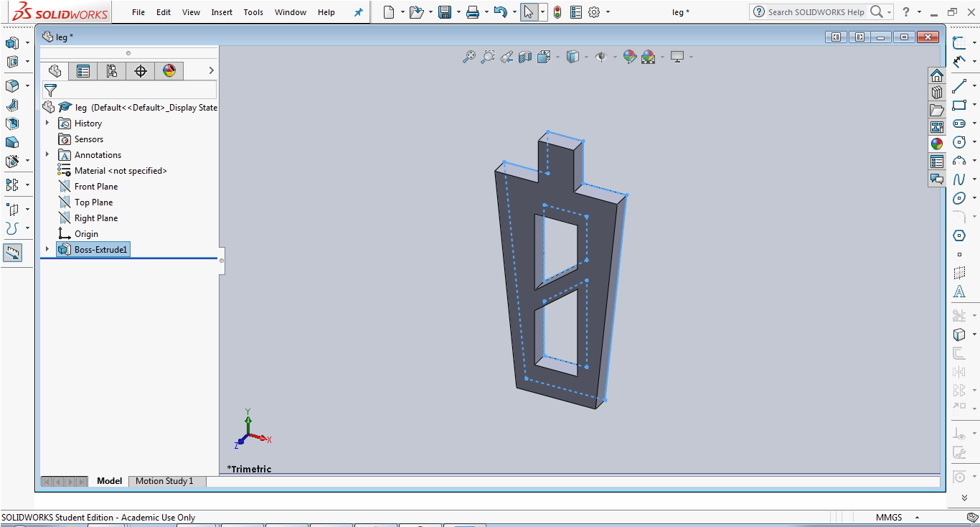Open the New document dropdown arrow
Viewport: 980px width, 527px height.
[402, 12]
